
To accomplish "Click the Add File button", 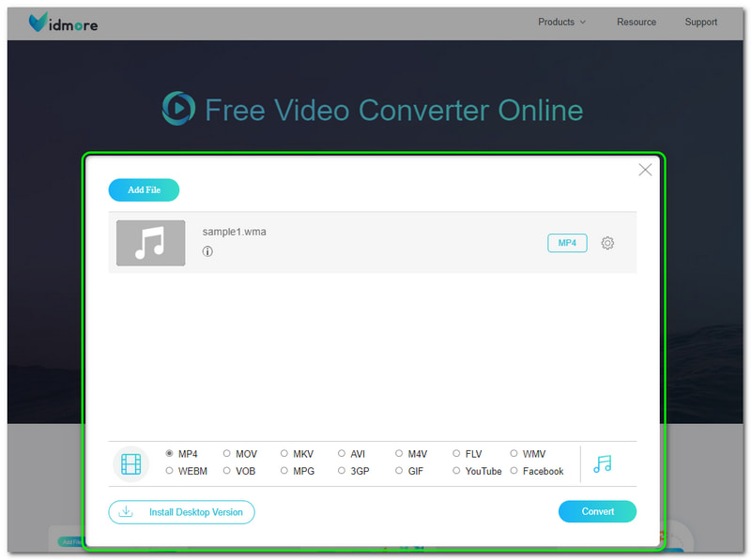I will point(144,189).
